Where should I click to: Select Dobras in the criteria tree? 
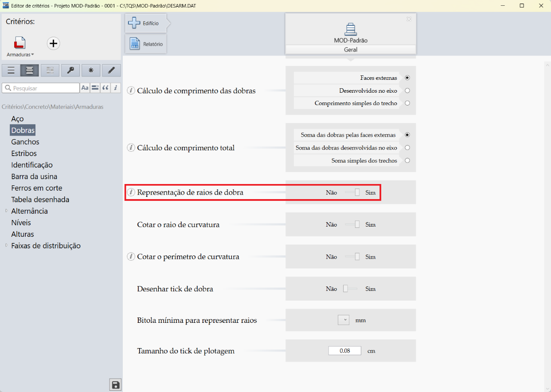23,130
